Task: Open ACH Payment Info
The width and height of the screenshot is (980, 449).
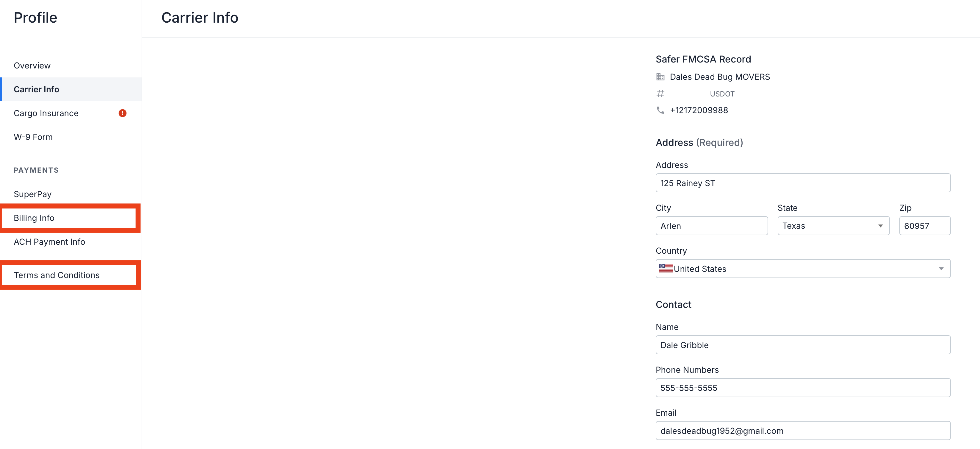Action: click(x=71, y=242)
